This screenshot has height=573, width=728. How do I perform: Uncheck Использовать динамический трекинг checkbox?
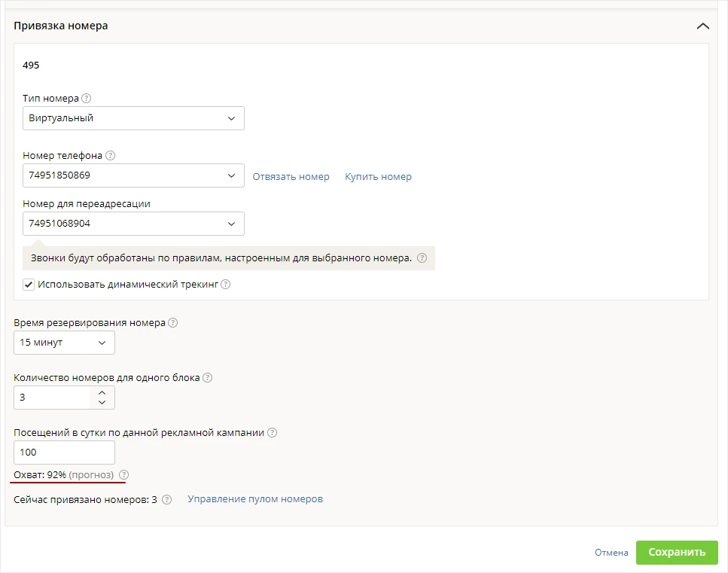(29, 285)
